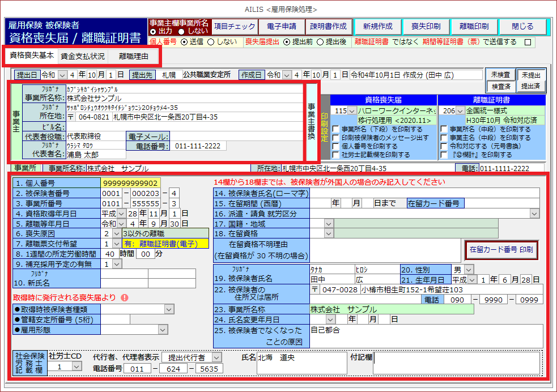
Task: Click the 疎明書作成 button
Action: click(328, 27)
